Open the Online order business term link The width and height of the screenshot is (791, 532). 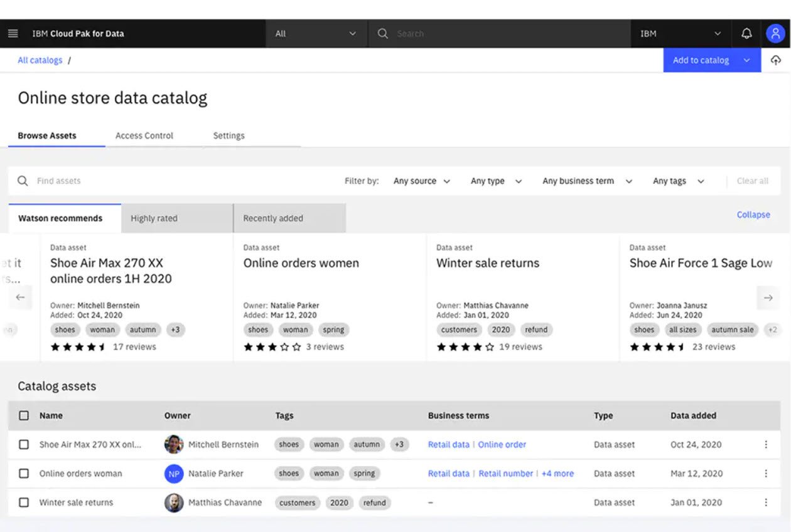click(x=502, y=445)
